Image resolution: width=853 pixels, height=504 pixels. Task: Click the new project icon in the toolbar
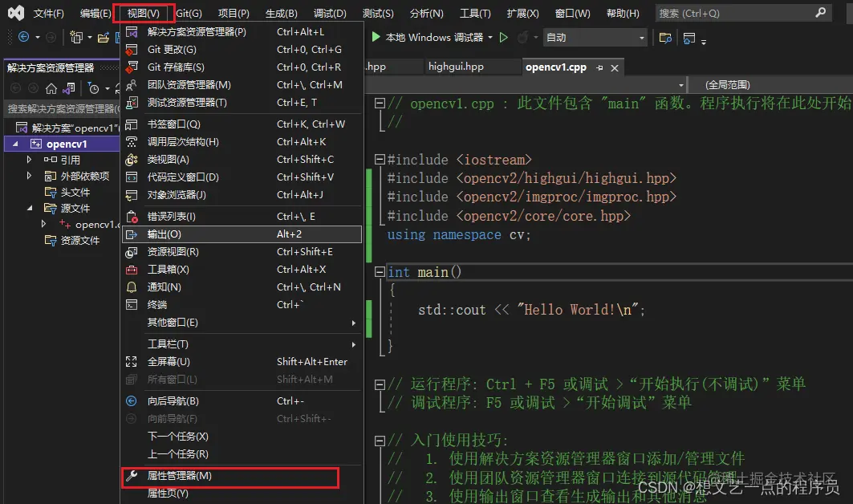tap(76, 37)
